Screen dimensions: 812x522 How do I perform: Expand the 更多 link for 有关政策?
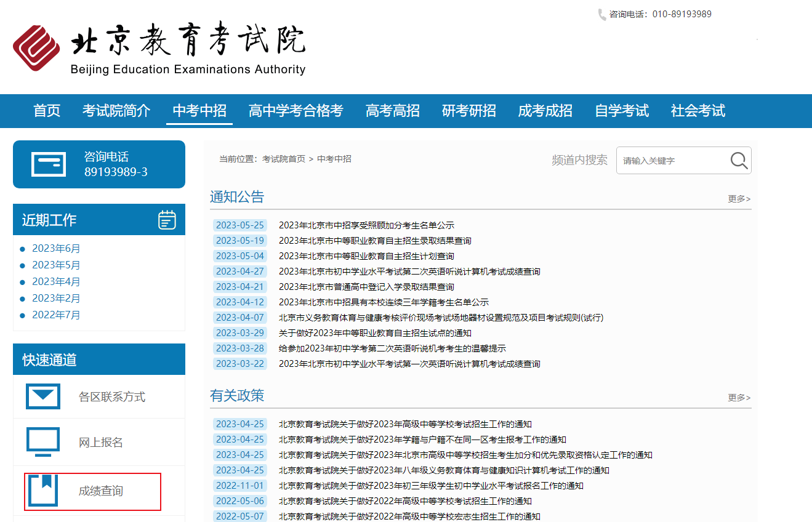pos(739,398)
